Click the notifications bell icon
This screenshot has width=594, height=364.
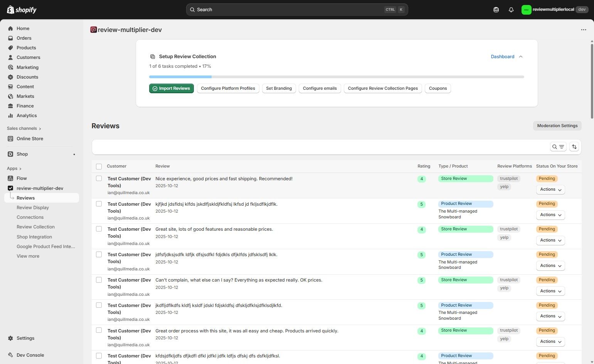(511, 10)
